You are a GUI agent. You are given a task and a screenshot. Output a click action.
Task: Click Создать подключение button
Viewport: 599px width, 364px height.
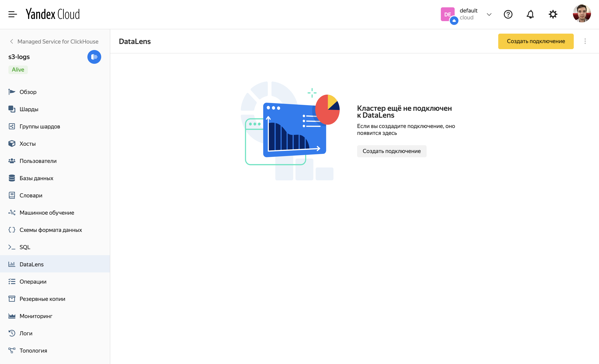tap(536, 41)
